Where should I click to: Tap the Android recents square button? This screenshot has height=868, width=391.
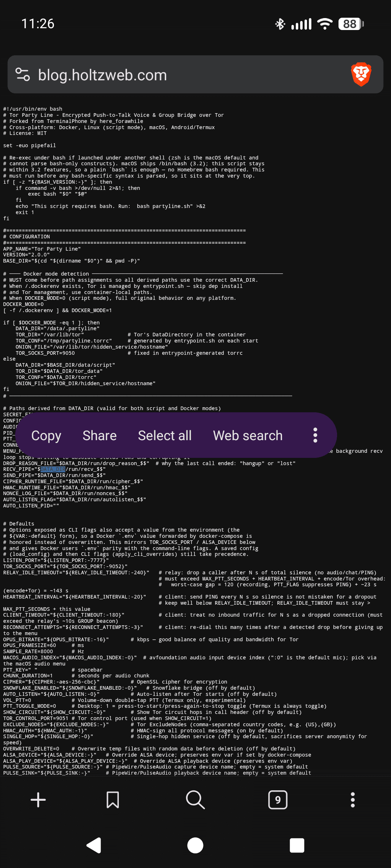pyautogui.click(x=297, y=845)
